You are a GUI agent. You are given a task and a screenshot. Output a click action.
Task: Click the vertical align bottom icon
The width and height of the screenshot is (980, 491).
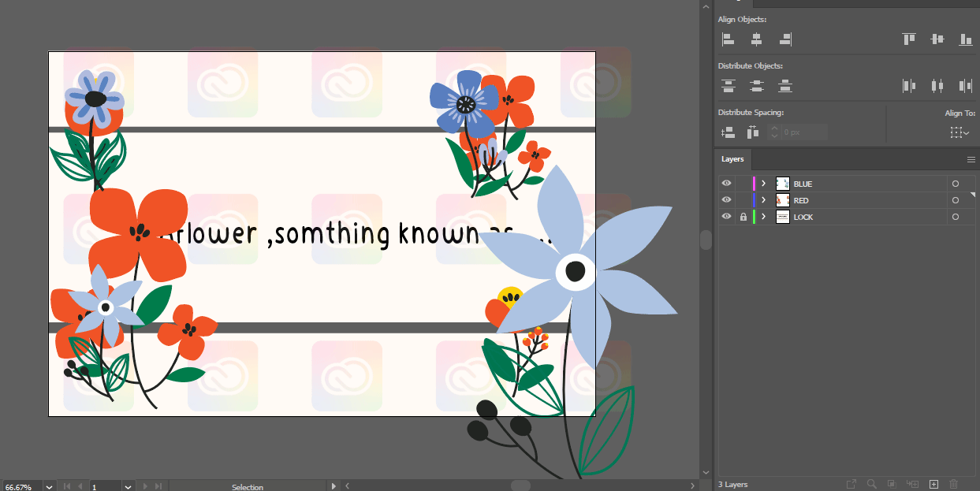[965, 39]
